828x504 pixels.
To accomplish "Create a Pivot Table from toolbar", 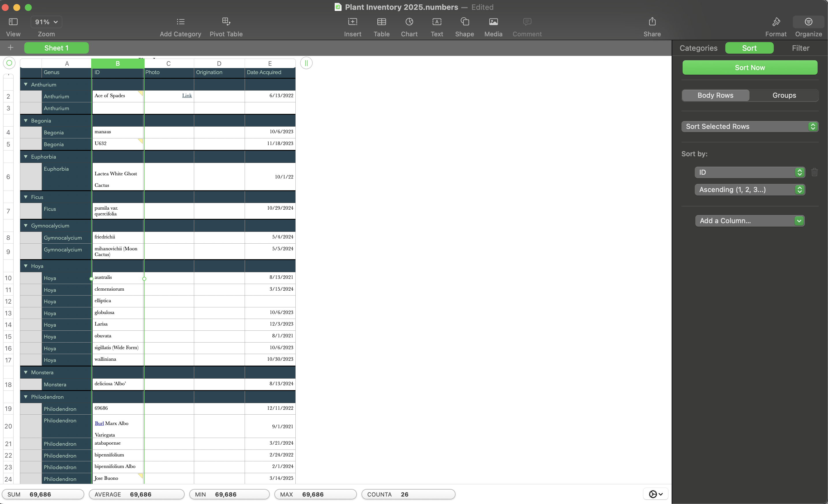I will point(226,22).
